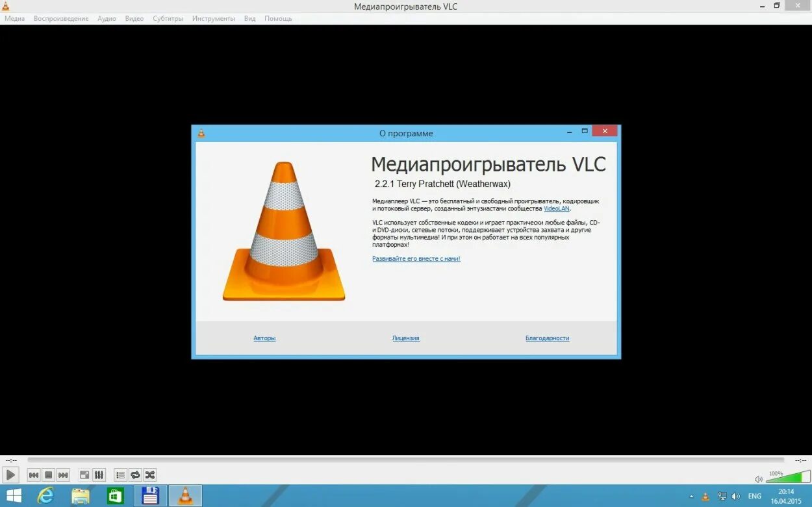Viewport: 812px width, 507px height.
Task: Toggle the remaining time display
Action: (800, 460)
